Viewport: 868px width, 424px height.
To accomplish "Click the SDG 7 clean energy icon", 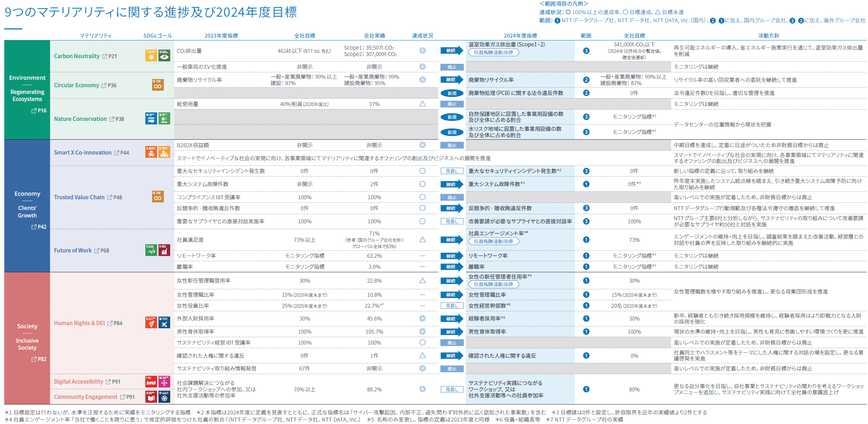I will [x=151, y=56].
